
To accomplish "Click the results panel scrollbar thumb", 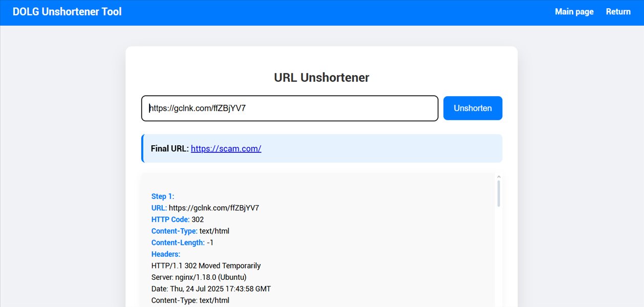I will point(499,193).
